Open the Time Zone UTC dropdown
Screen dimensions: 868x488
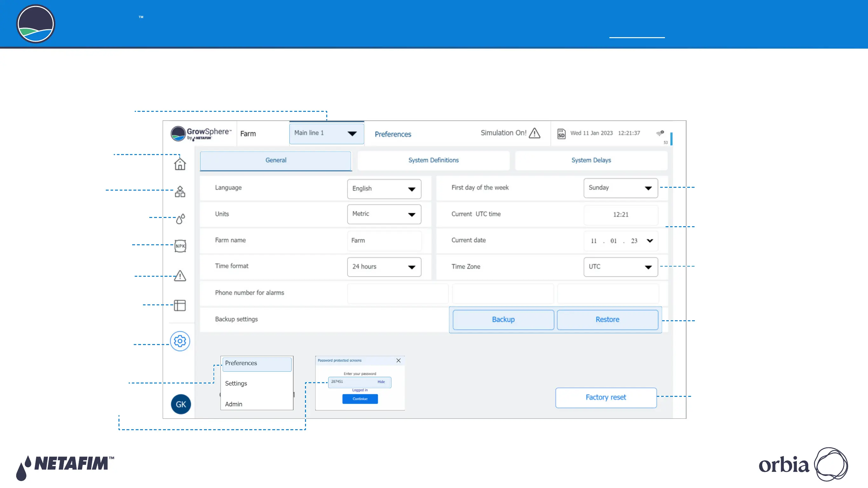621,267
